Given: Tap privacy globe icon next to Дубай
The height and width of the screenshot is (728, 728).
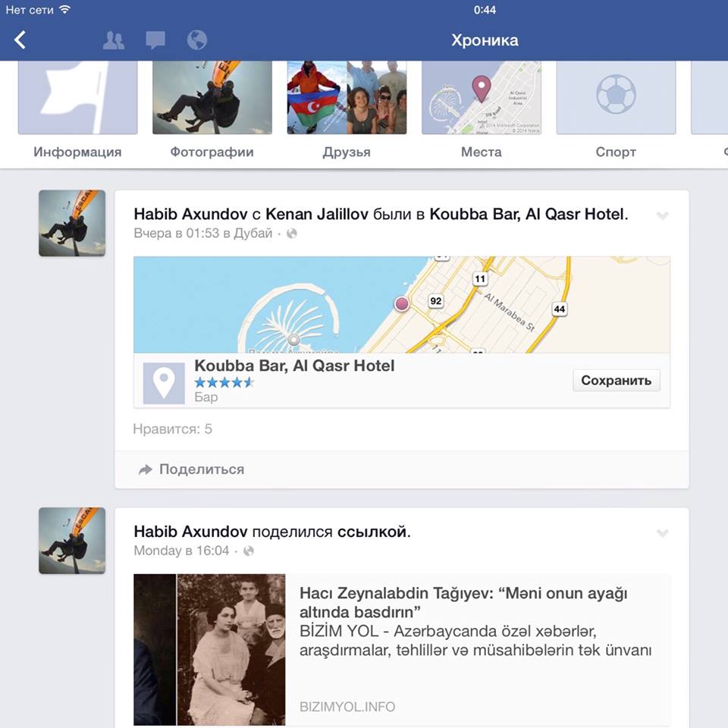Looking at the screenshot, I should (291, 234).
